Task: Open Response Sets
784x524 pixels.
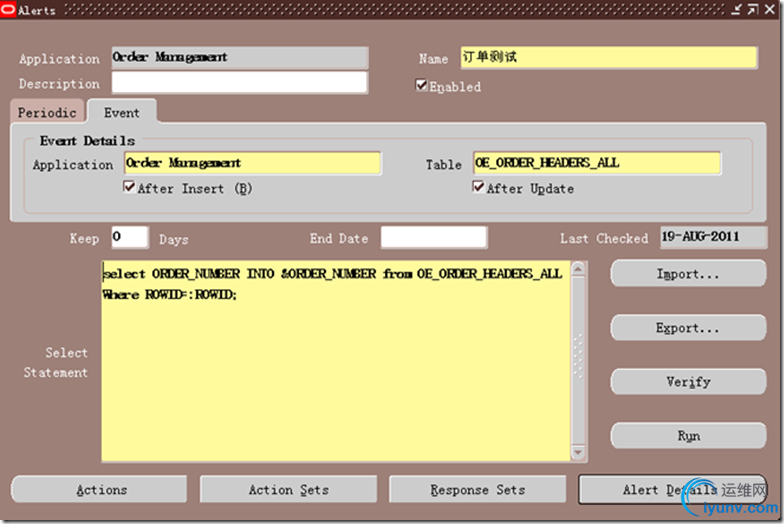Action: 478,489
